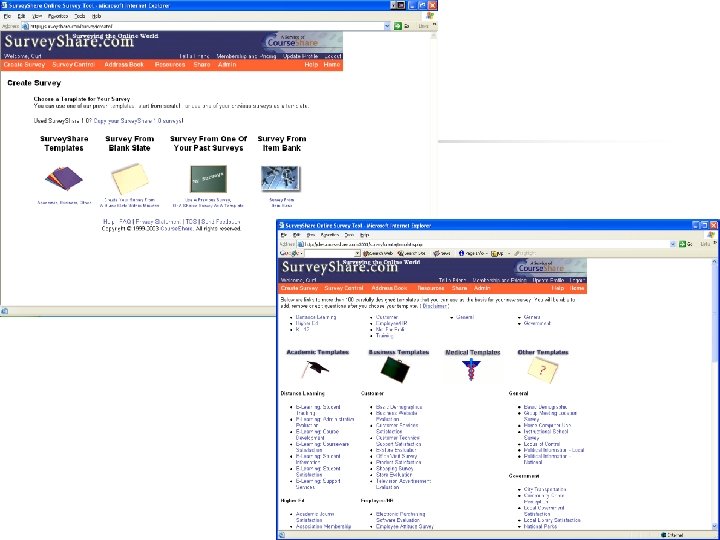Screen dimensions: 720x540
Task: Click Help link in front window orange bar
Action: pos(558,288)
